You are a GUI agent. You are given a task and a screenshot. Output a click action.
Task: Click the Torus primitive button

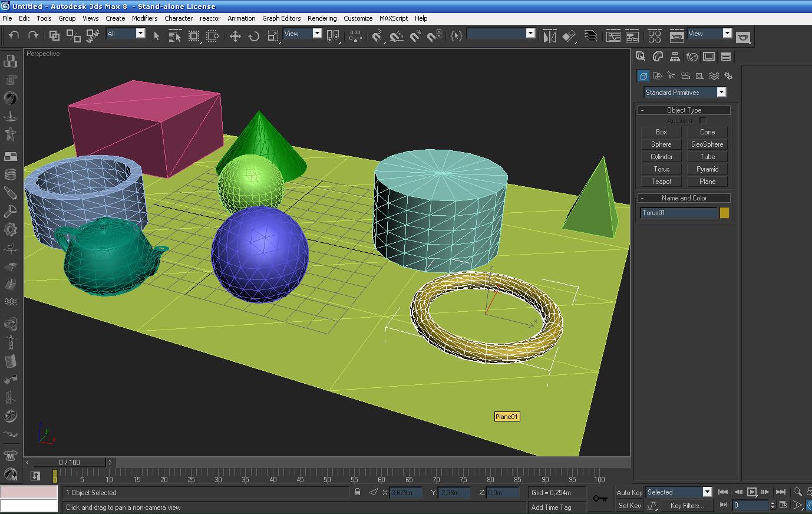pos(661,169)
